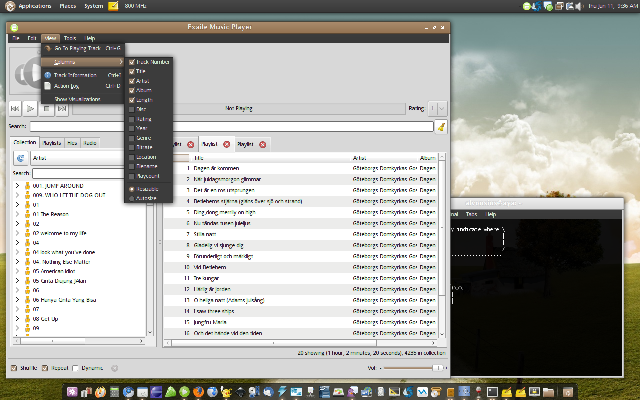The height and width of the screenshot is (400, 640).
Task: Click the gear icon next to Dynamic
Action: tap(115, 368)
